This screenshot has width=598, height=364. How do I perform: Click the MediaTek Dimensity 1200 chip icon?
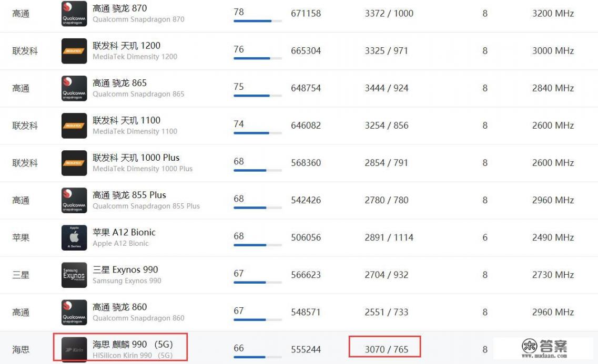(x=74, y=51)
